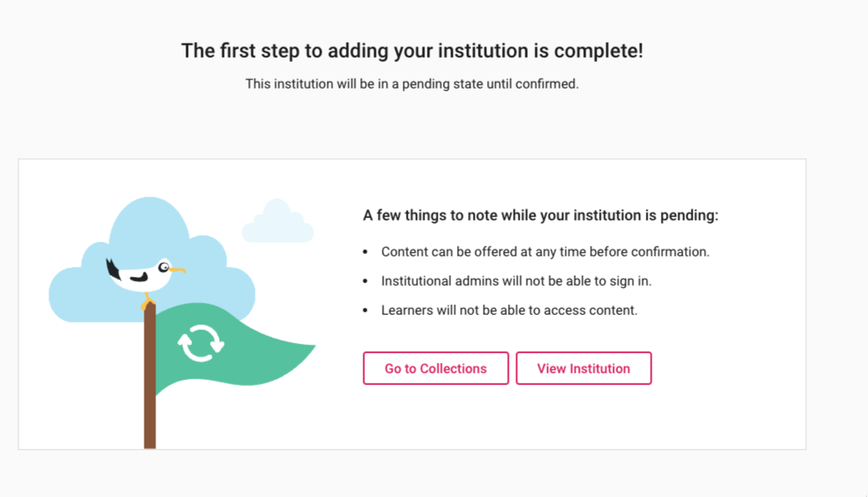868x497 pixels.
Task: Click the "Institutional admins" bullet text
Action: coord(515,281)
